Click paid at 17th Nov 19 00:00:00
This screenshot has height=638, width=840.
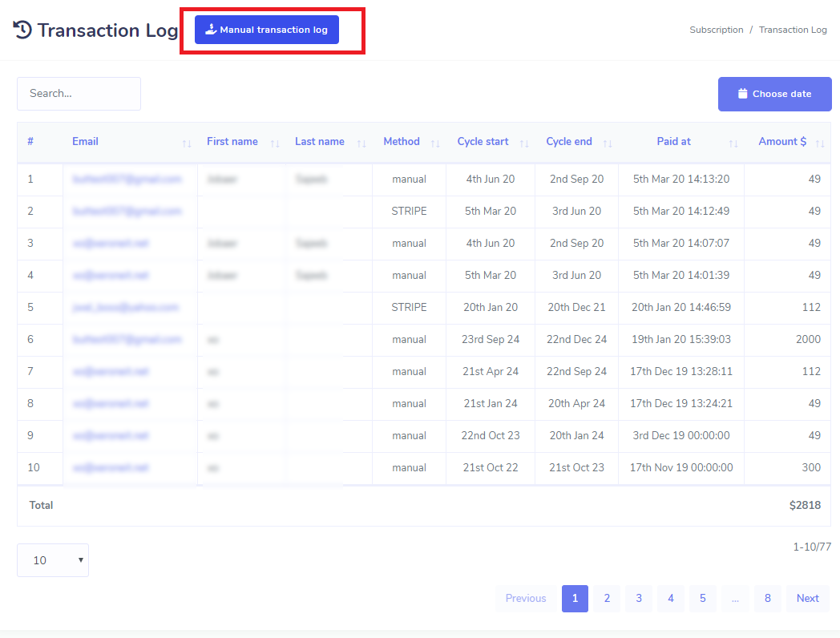[x=680, y=467]
